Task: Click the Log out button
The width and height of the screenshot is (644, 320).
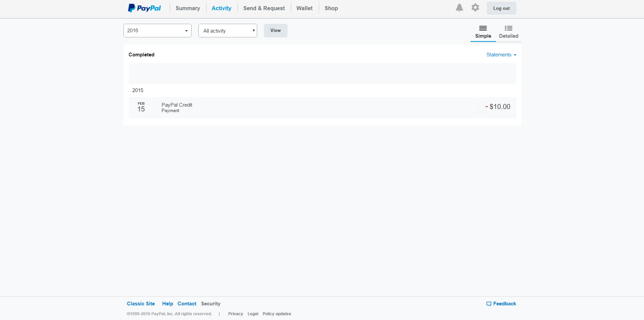Action: (501, 8)
